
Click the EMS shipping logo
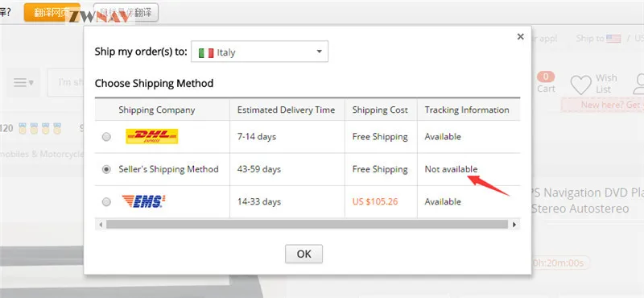[x=144, y=201]
